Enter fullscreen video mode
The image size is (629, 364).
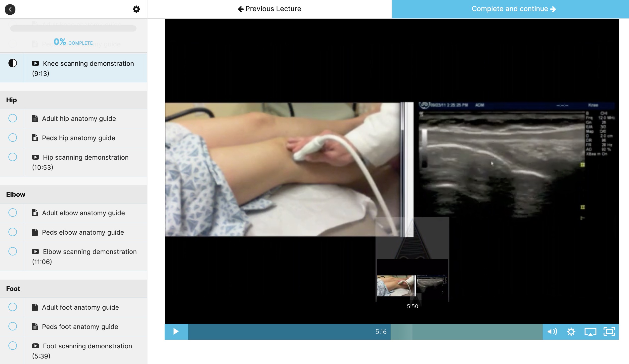coord(609,331)
